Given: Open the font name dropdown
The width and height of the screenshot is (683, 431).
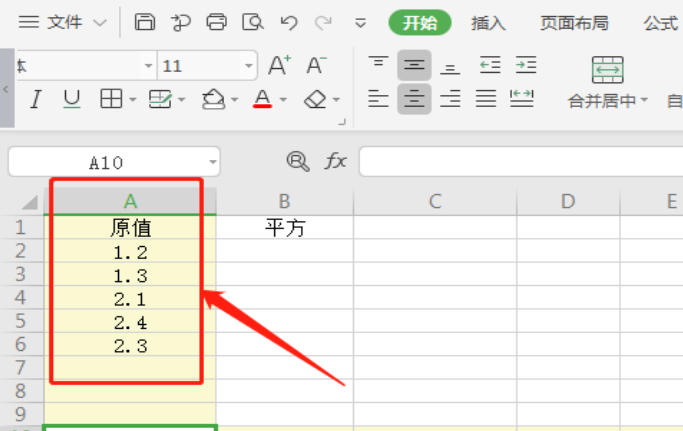Looking at the screenshot, I should pos(149,66).
